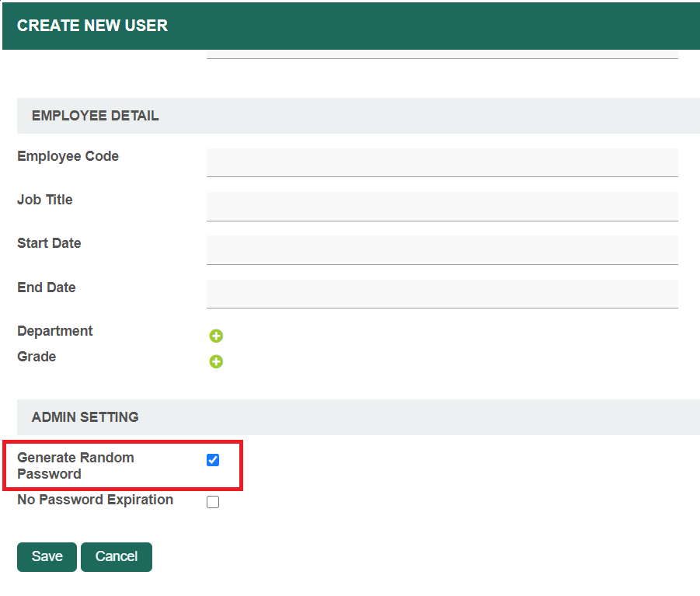Image resolution: width=700 pixels, height=596 pixels.
Task: Select the No Password Expiration label
Action: (95, 500)
